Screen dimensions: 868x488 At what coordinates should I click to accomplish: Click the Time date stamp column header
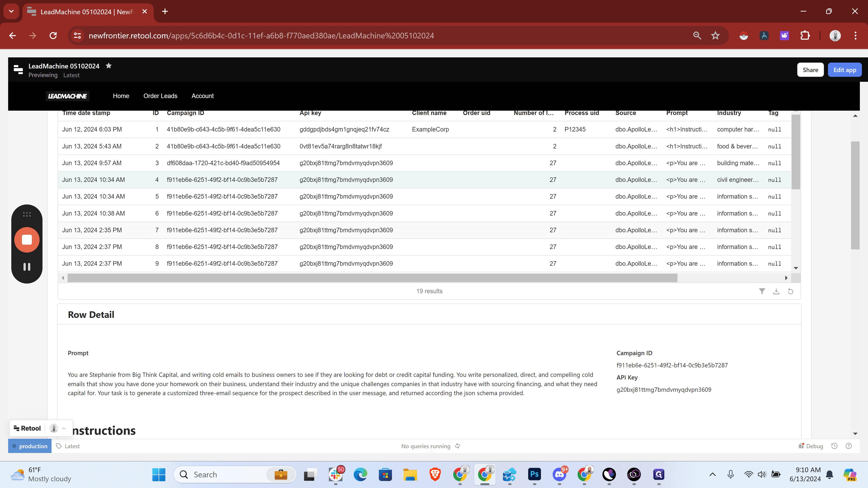coord(86,113)
